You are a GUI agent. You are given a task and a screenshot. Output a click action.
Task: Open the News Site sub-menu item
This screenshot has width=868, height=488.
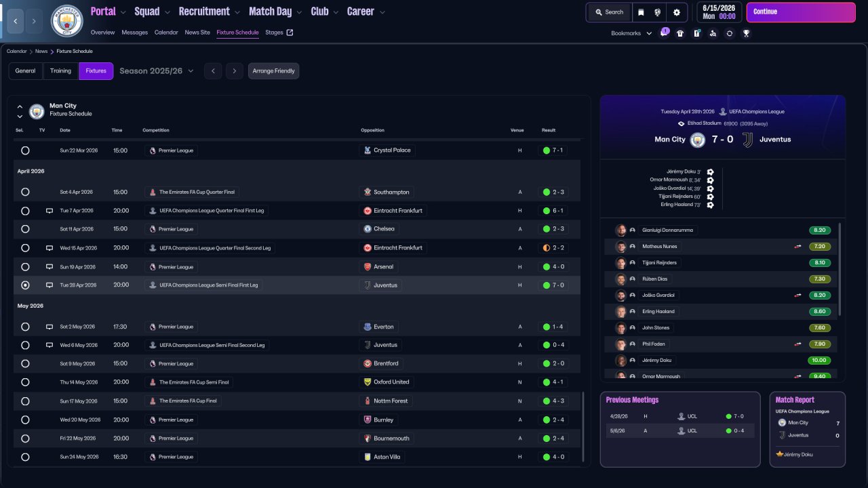point(197,33)
